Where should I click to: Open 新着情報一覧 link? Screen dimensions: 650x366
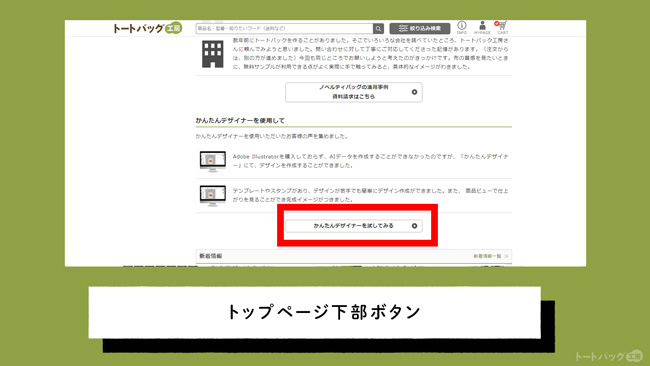tap(490, 256)
